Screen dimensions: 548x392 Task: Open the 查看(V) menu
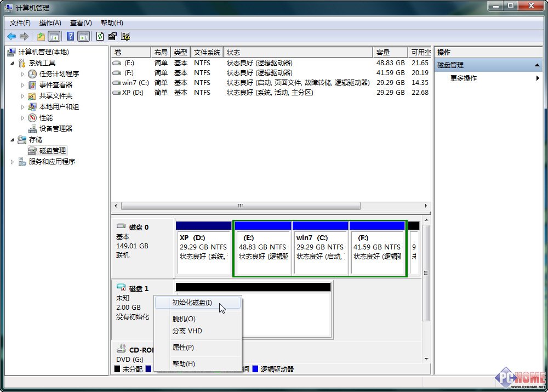[x=81, y=23]
